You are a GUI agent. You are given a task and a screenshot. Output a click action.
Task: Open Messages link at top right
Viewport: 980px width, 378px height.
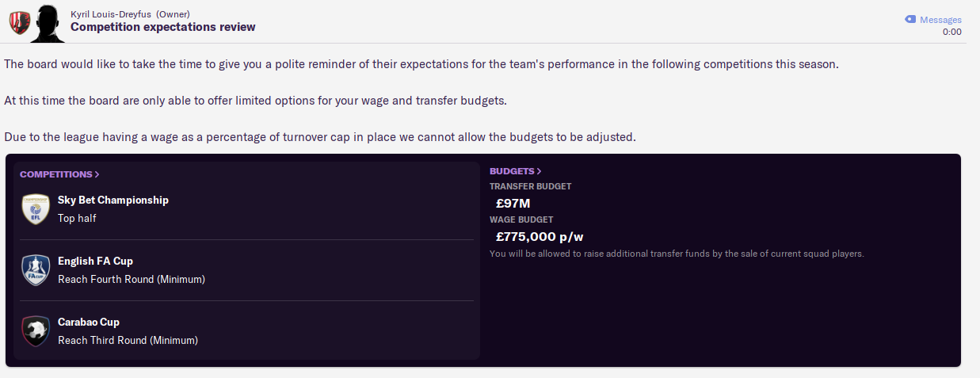[940, 20]
